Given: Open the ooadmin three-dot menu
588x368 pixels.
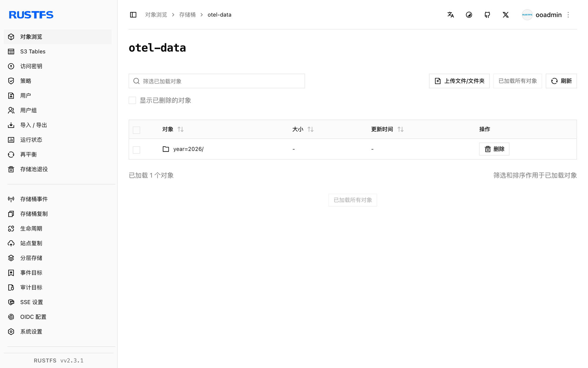Looking at the screenshot, I should pos(568,15).
